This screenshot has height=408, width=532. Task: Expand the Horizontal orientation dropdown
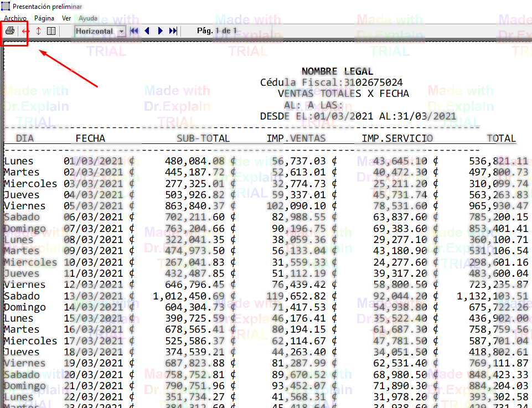click(x=122, y=32)
